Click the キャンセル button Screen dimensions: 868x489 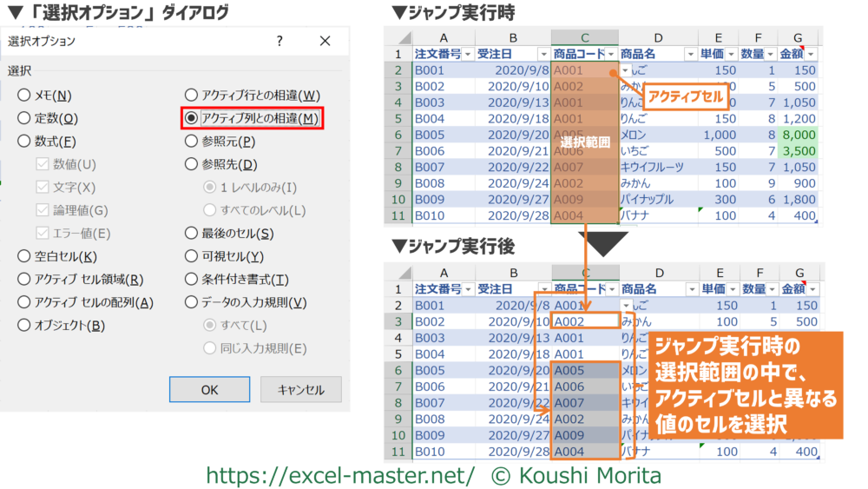click(300, 390)
